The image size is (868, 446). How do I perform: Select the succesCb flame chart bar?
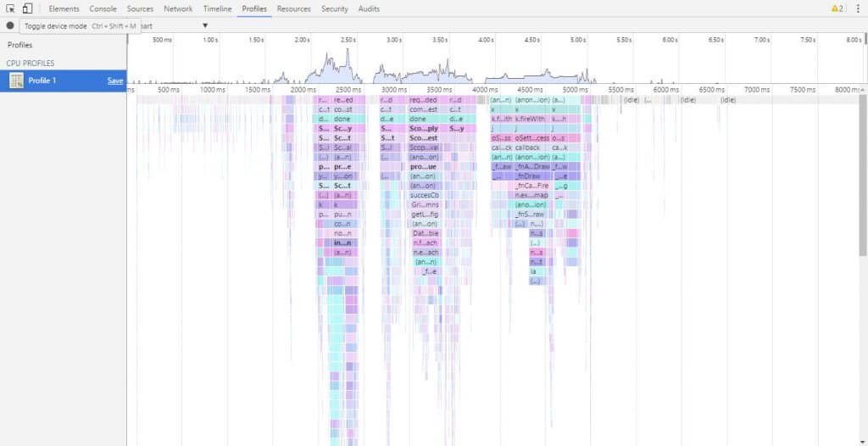(x=425, y=195)
